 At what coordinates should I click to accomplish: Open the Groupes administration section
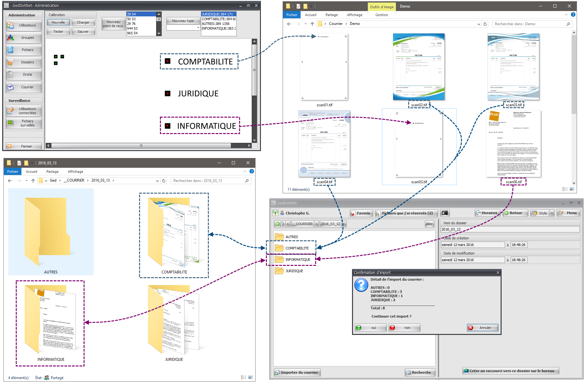[x=24, y=38]
